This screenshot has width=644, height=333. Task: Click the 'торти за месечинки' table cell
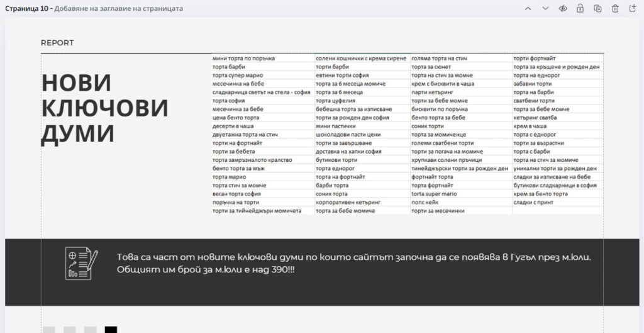(438, 211)
